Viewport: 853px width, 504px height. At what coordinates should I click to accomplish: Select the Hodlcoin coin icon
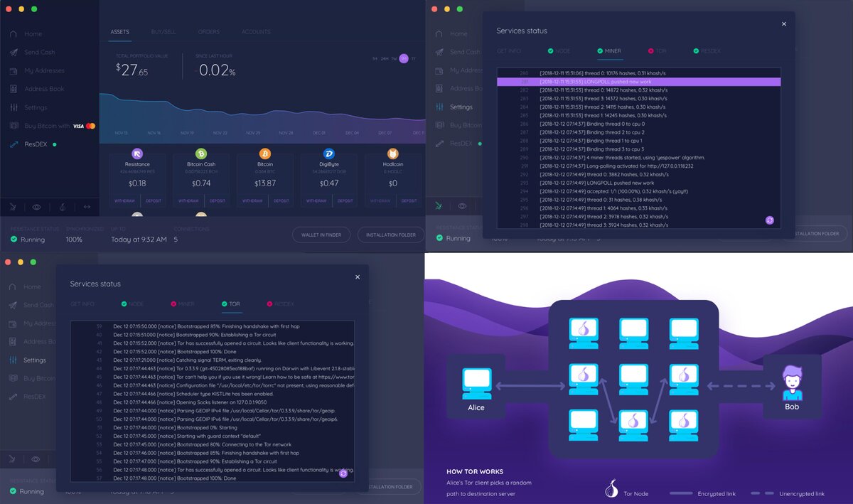pyautogui.click(x=393, y=154)
